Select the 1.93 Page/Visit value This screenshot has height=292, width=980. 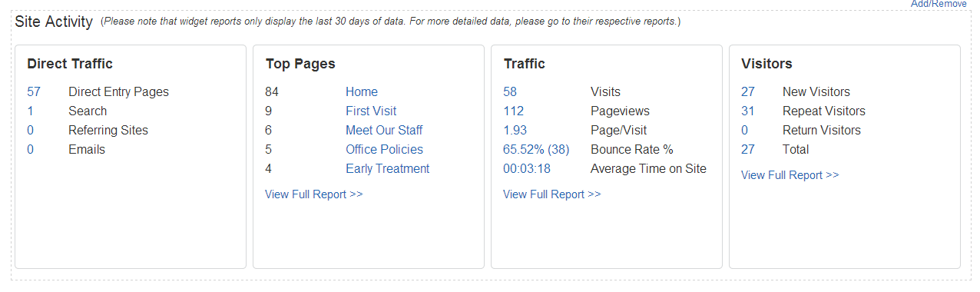(515, 130)
